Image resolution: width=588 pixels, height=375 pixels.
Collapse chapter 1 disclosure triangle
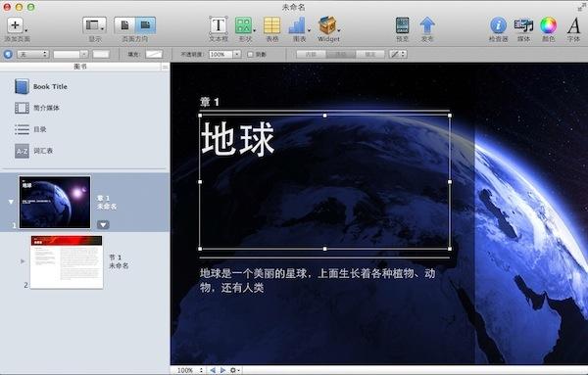11,202
